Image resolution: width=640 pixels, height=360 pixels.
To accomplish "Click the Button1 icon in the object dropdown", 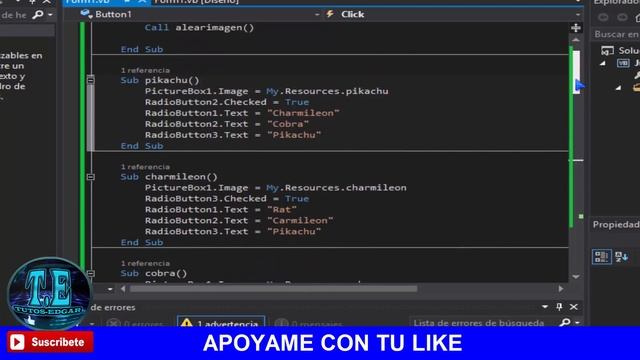I will pos(86,14).
